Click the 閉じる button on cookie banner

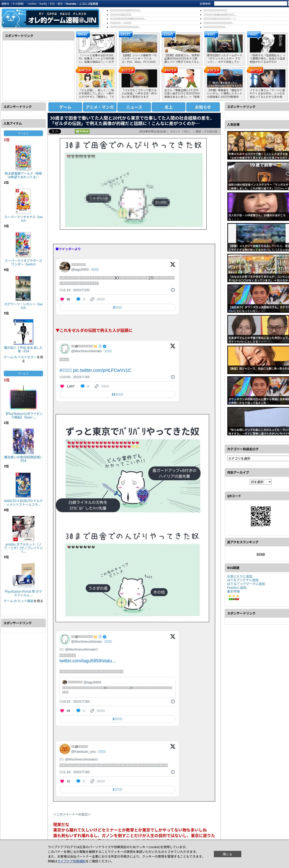[227, 854]
